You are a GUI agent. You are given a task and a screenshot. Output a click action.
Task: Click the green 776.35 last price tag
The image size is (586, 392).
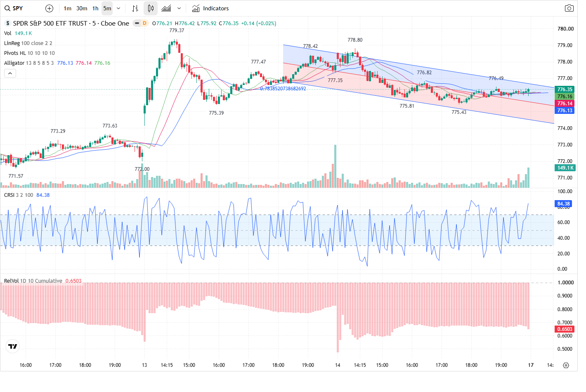[x=565, y=90]
